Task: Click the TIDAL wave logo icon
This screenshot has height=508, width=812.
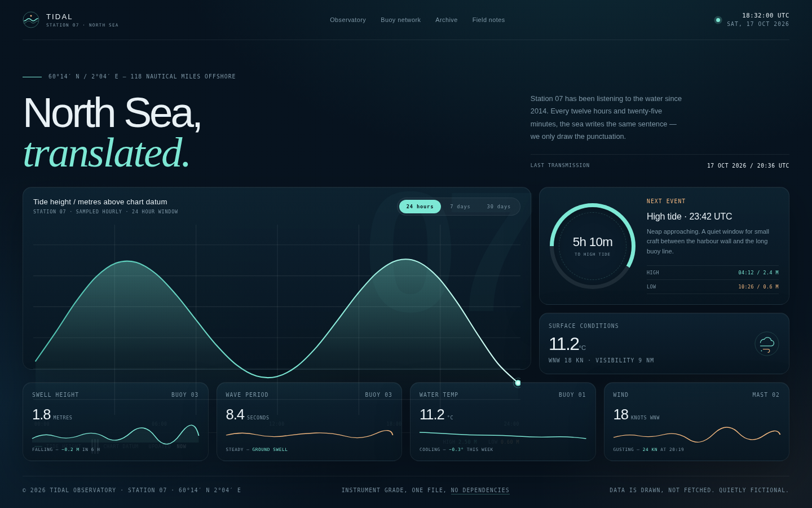Action: click(x=31, y=20)
